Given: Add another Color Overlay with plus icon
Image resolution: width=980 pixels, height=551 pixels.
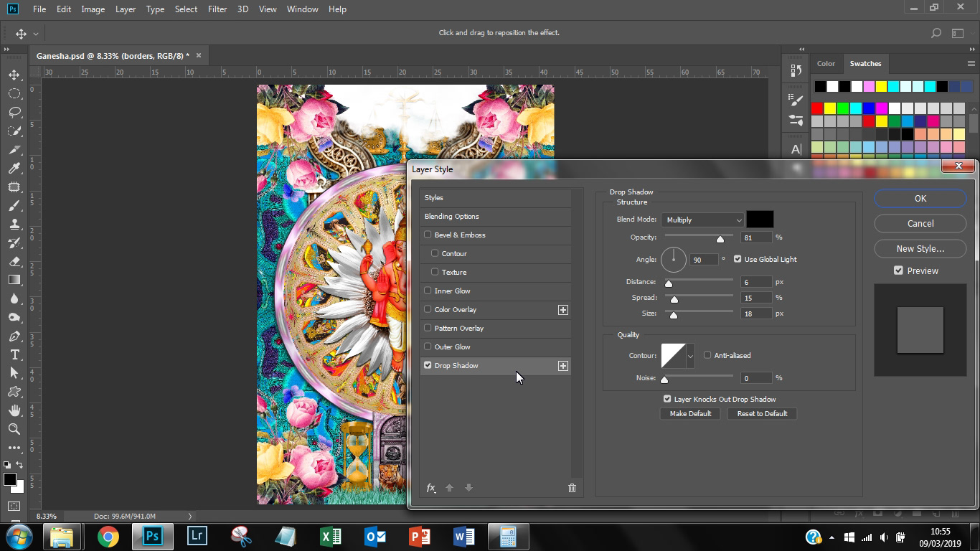Looking at the screenshot, I should pyautogui.click(x=563, y=310).
